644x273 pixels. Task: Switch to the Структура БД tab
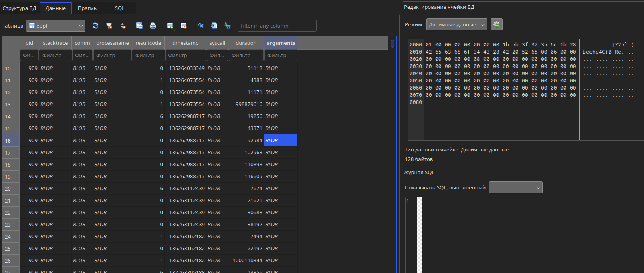[19, 8]
